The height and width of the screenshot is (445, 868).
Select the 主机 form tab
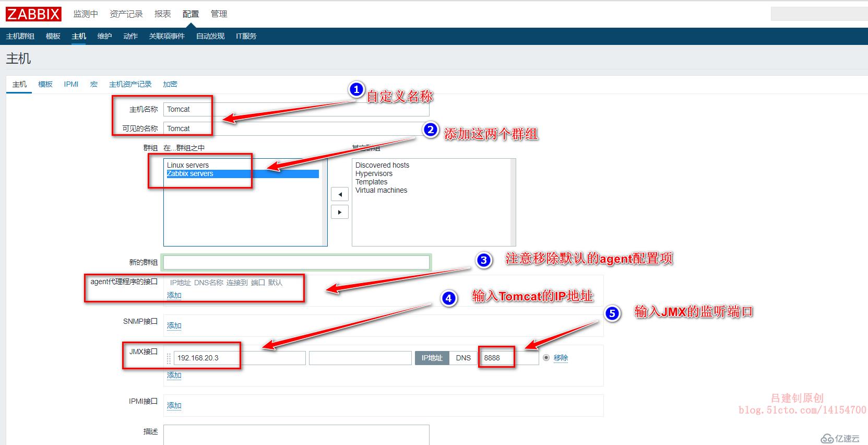19,84
